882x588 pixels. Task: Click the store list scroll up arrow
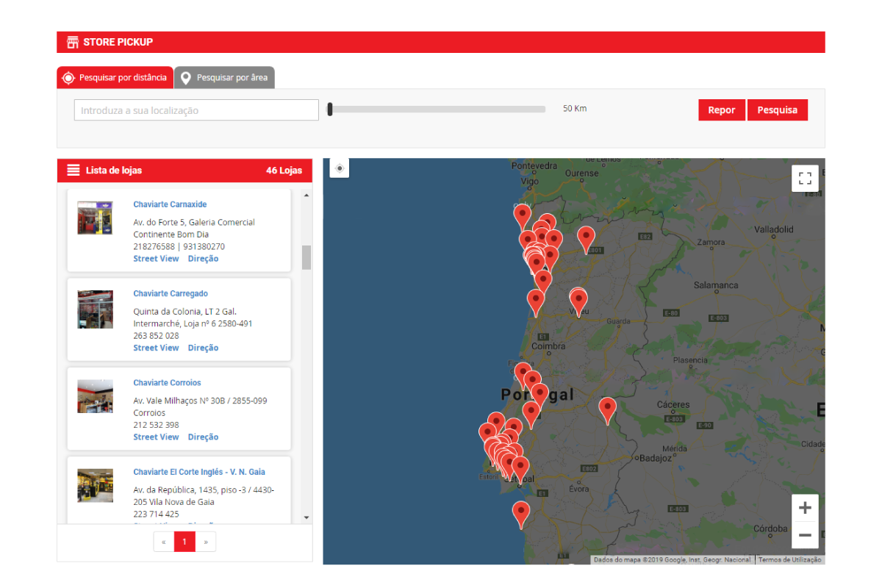click(306, 195)
